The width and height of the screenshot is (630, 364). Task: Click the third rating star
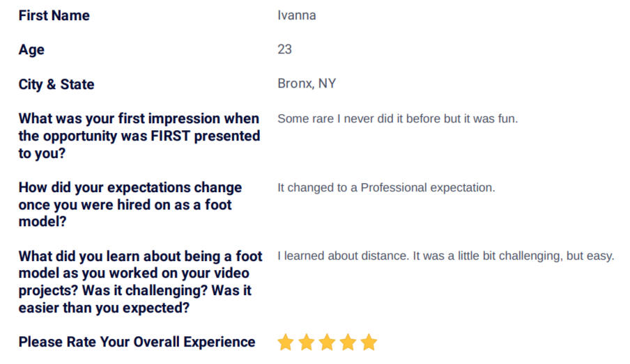click(x=327, y=342)
